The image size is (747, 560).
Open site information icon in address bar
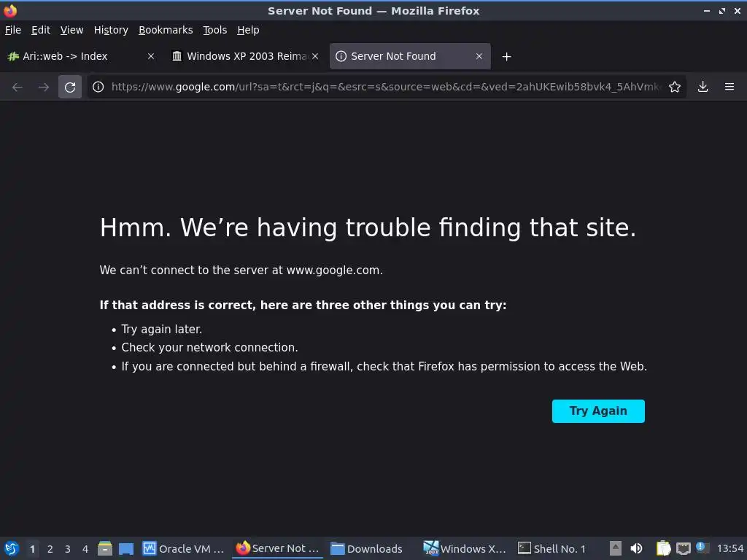tap(98, 87)
